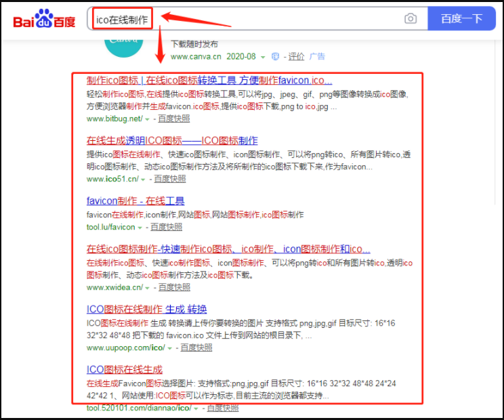Open 百度快照 for ico51.cn result
The image size is (504, 420).
tap(170, 179)
